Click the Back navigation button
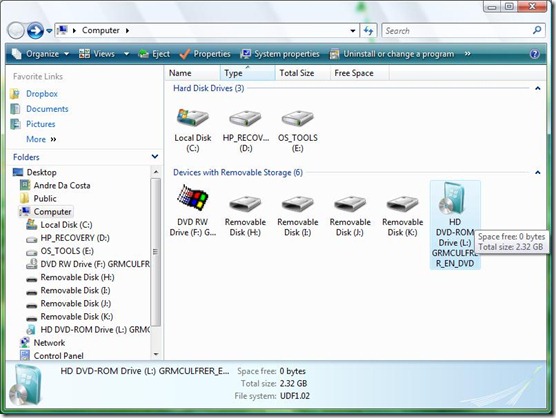This screenshot has height=418, width=556. [16, 31]
